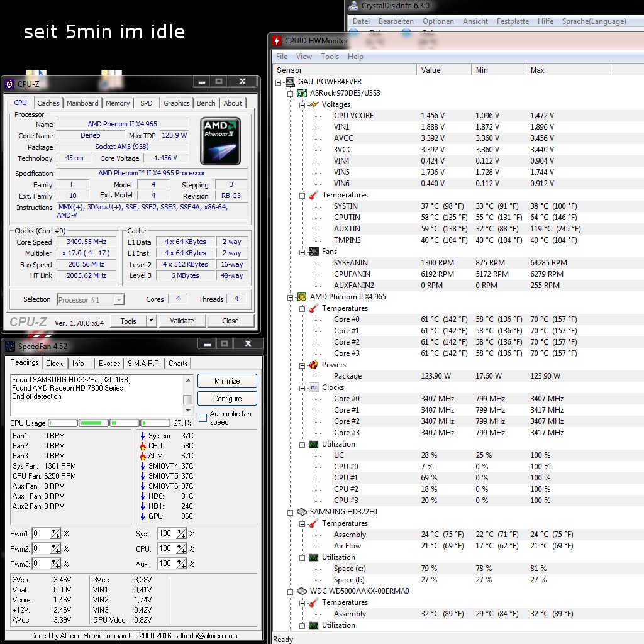Click the Fans icon in HWMonitor
Screen dimensions: 644x644
[314, 252]
